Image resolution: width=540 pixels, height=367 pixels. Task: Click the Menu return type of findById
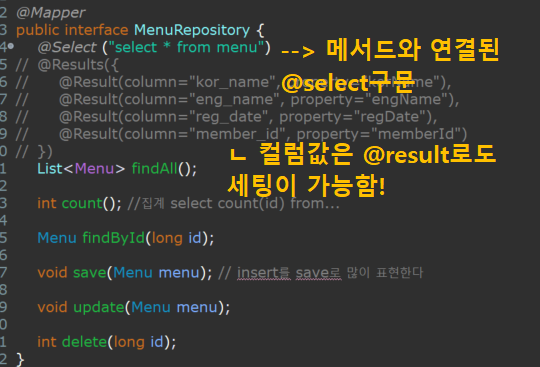click(x=57, y=238)
